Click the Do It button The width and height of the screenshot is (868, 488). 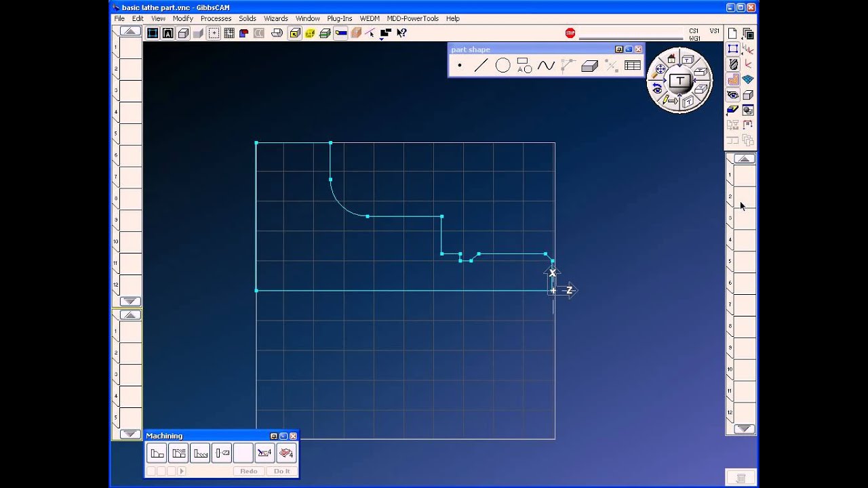282,471
